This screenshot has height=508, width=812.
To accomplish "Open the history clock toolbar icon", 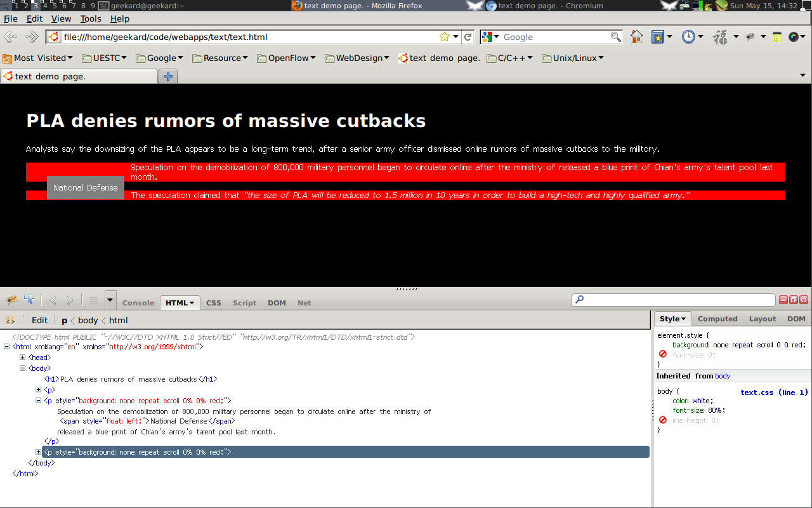I will pos(688,37).
